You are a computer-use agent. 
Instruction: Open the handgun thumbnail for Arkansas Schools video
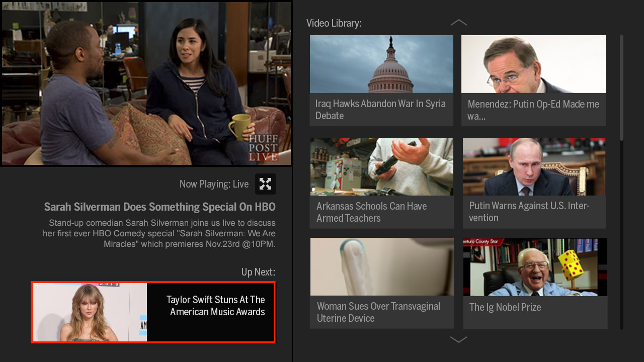click(382, 166)
